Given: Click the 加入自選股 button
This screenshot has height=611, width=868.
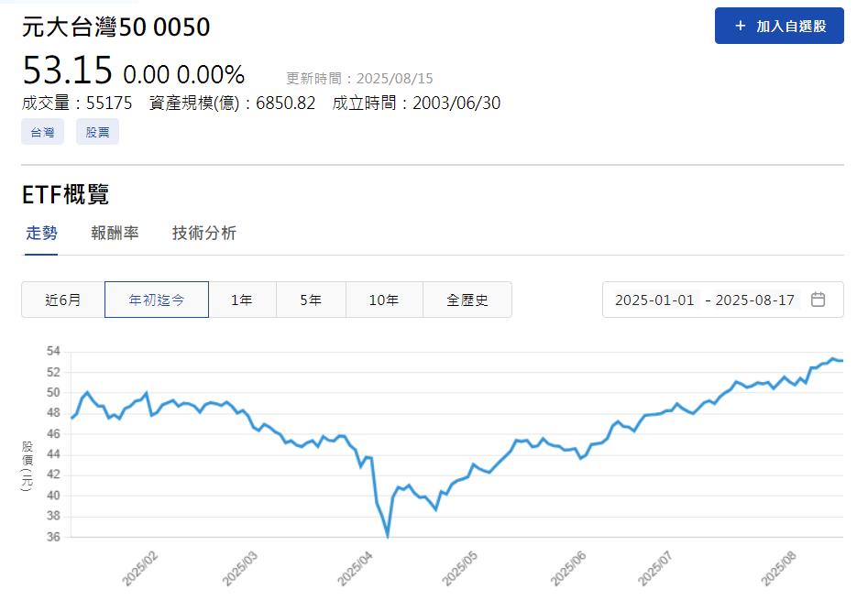Looking at the screenshot, I should coord(779,26).
